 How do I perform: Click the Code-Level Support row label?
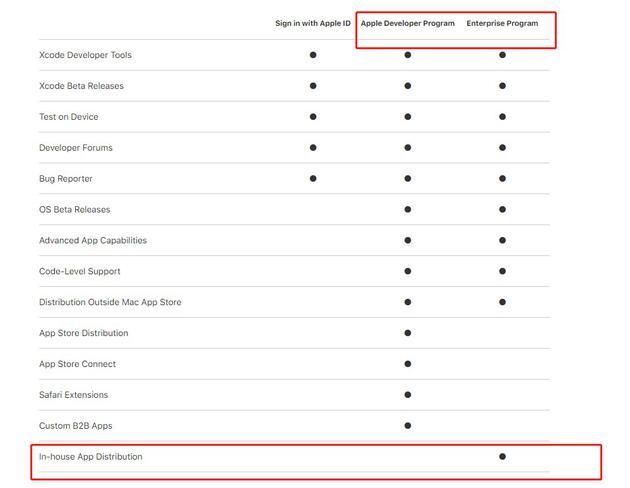(x=79, y=271)
